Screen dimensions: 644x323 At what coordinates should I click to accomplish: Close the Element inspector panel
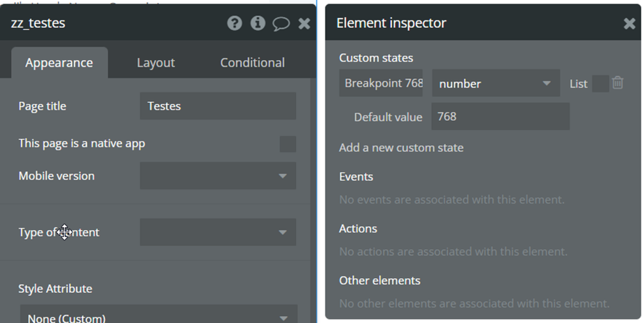click(x=629, y=24)
